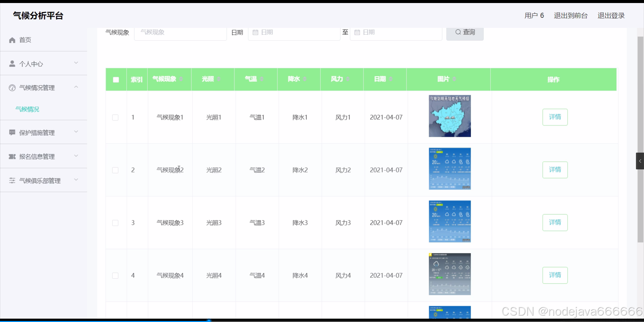Click the sort arrows on 风力 column
The width and height of the screenshot is (644, 322).
tap(348, 79)
